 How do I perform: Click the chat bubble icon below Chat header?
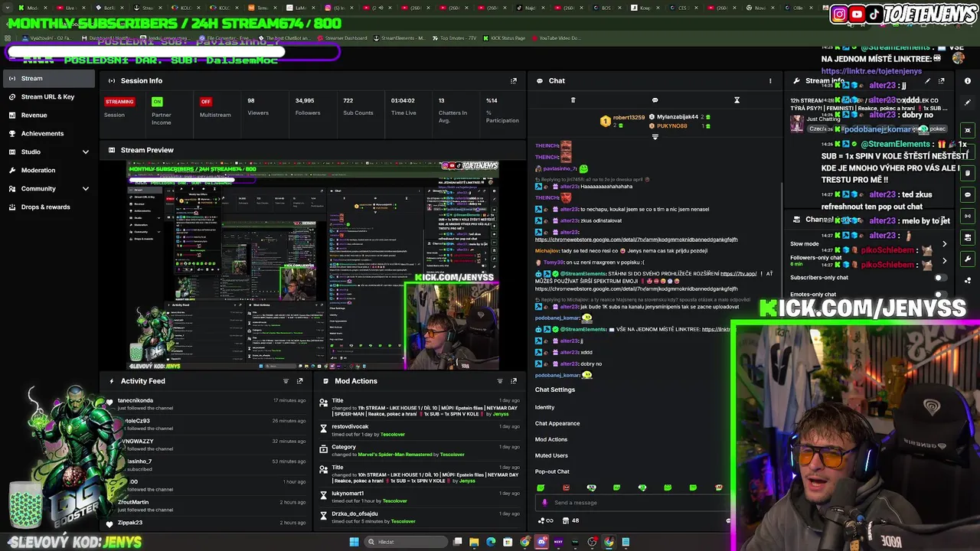pyautogui.click(x=655, y=100)
